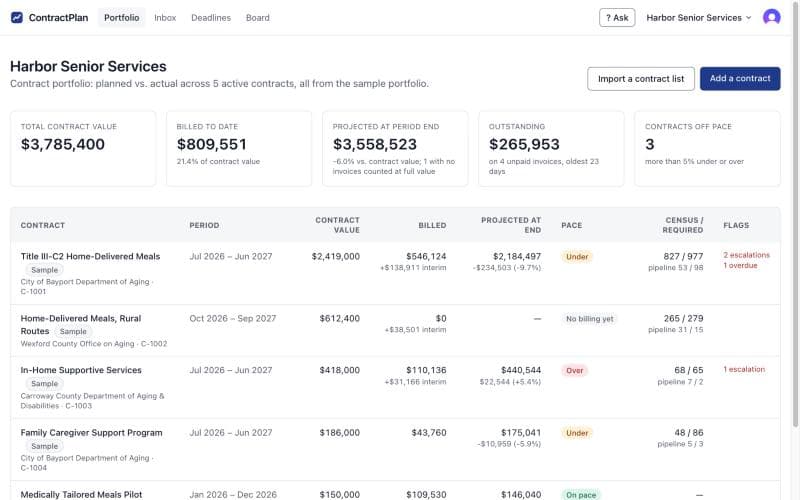
Task: Click the Ask button
Action: pyautogui.click(x=617, y=17)
